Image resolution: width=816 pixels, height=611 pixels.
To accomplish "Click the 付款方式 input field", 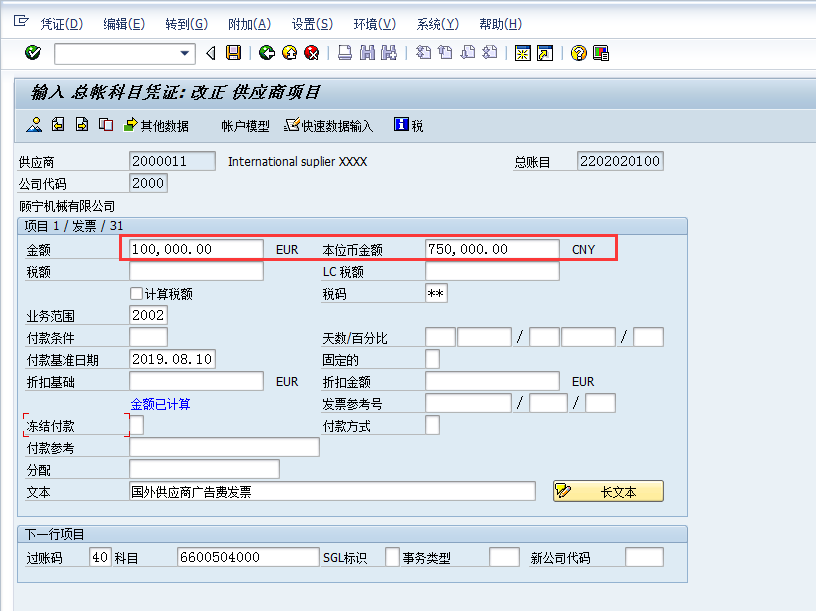I will coord(432,425).
